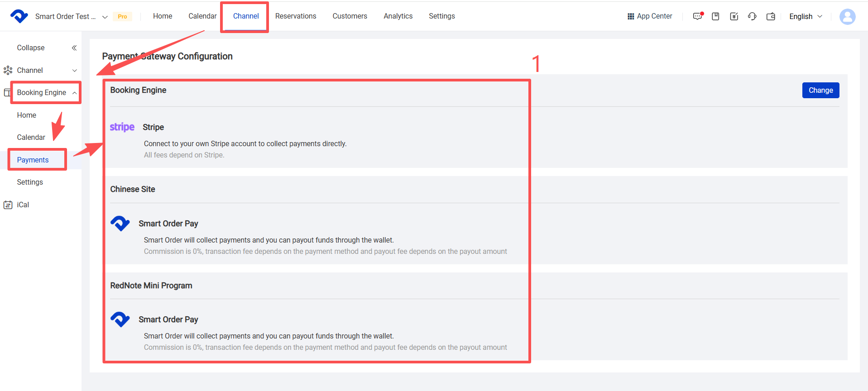Screen dimensions: 868x391
Task: Click the iCal calendar sidebar icon
Action: click(8, 205)
